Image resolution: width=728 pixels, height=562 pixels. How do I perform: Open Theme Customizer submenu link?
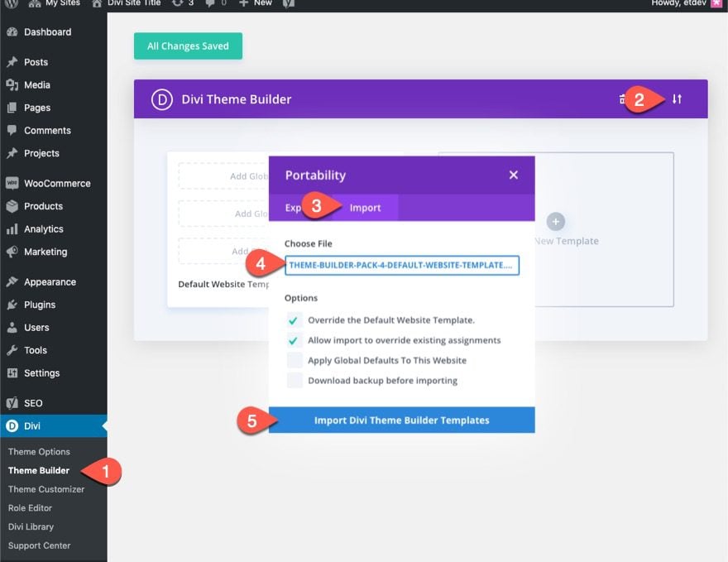tap(46, 489)
